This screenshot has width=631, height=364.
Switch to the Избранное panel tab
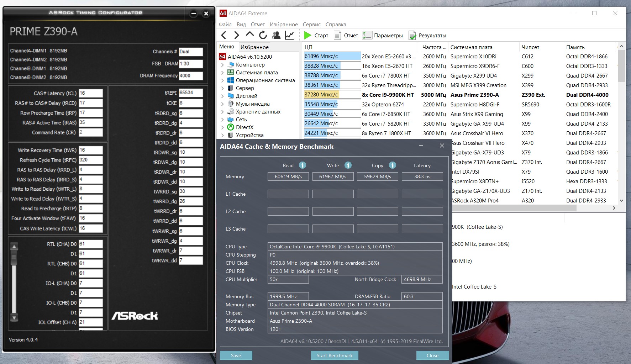coord(254,47)
